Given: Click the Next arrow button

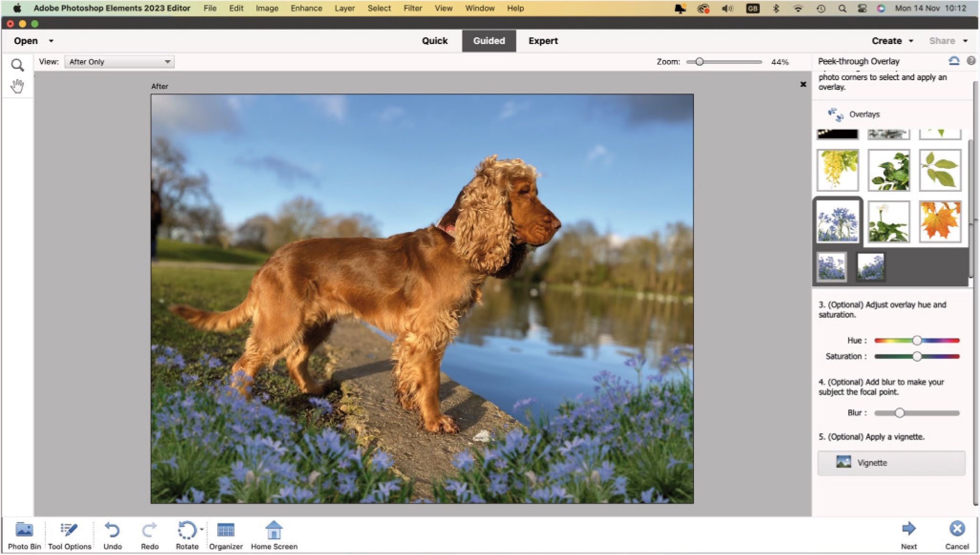Looking at the screenshot, I should (x=908, y=536).
